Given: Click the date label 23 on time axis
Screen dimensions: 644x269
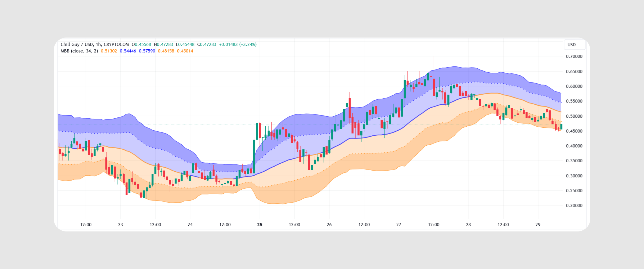Looking at the screenshot, I should coord(120,225).
